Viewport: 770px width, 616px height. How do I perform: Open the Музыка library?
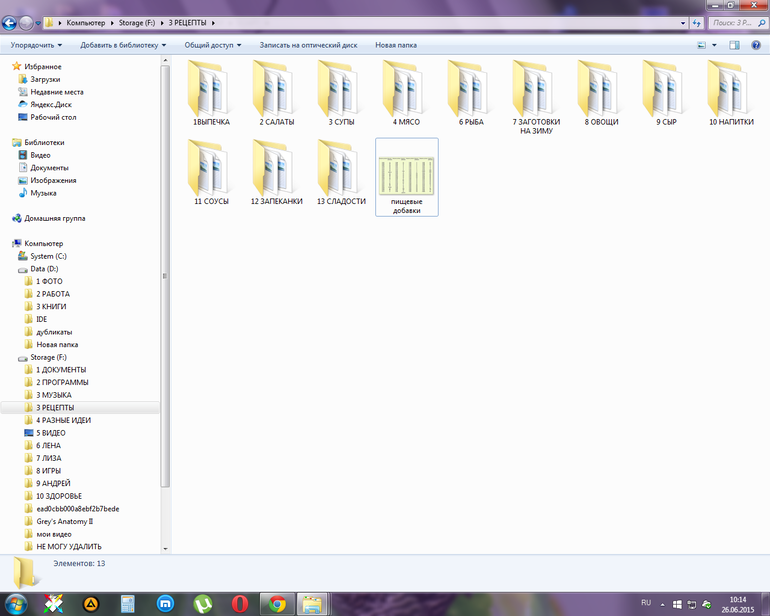click(x=43, y=193)
